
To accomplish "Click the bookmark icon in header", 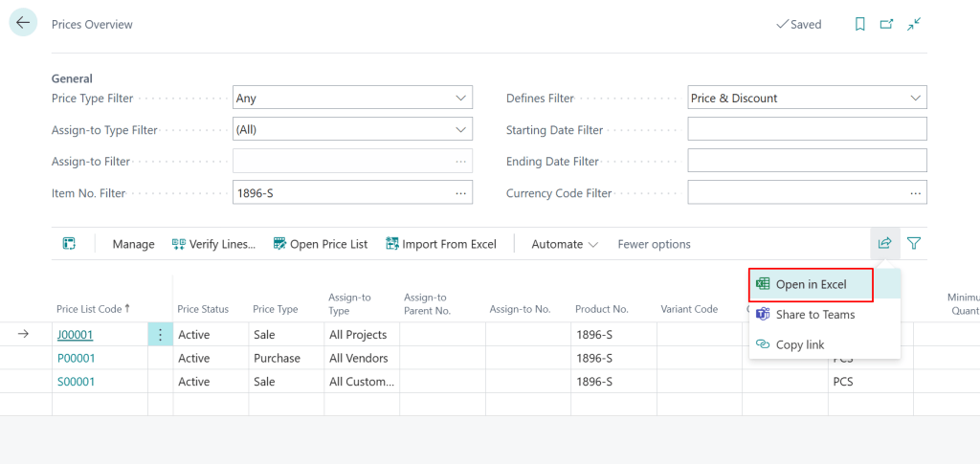I will (859, 24).
